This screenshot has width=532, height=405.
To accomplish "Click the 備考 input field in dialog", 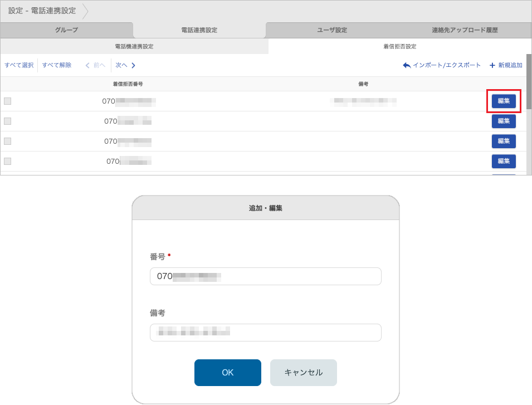I will [266, 333].
